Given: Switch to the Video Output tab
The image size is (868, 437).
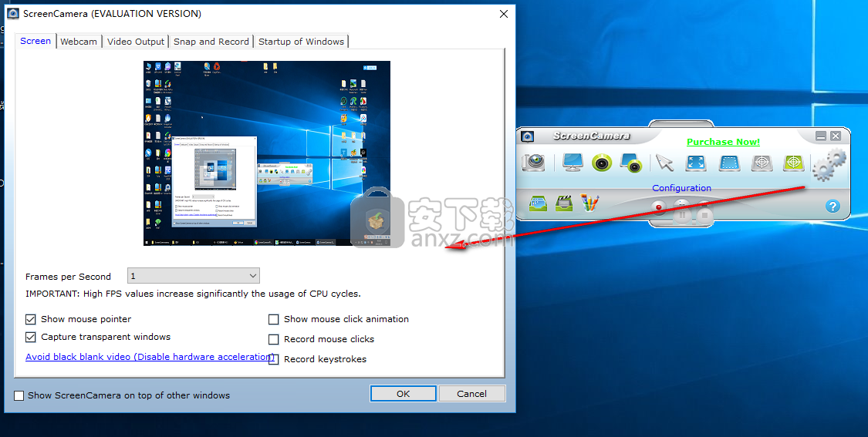Looking at the screenshot, I should click(136, 42).
